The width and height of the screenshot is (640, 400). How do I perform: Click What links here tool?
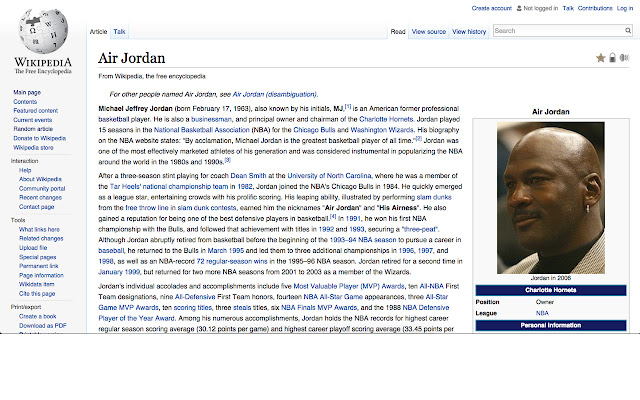click(x=39, y=229)
